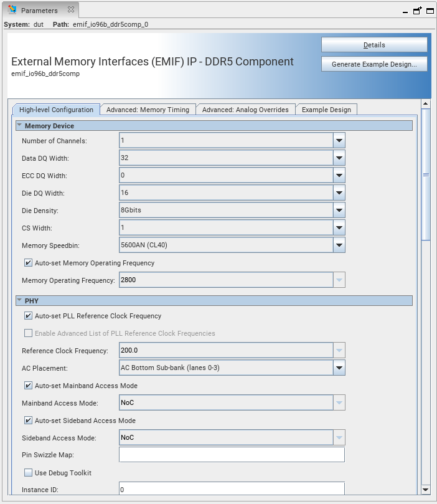The height and width of the screenshot is (504, 437).
Task: Click Memory Operating Frequency dropdown arrow
Action: pyautogui.click(x=339, y=280)
